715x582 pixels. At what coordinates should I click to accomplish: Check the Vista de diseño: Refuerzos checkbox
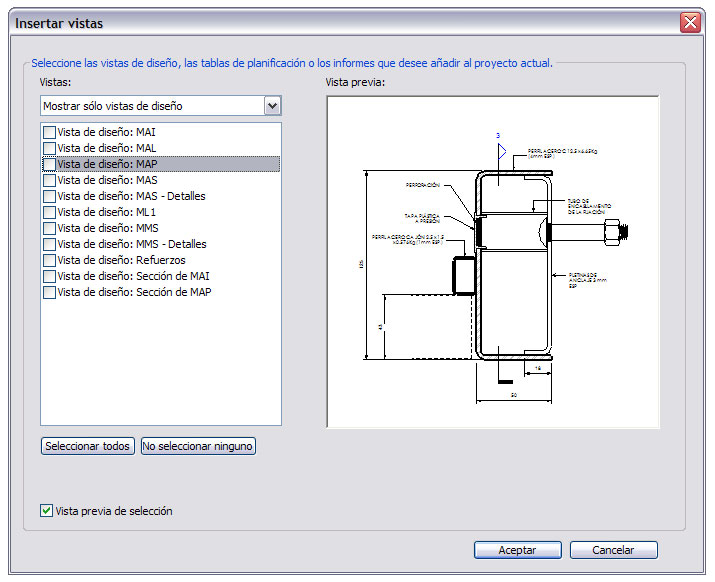point(49,260)
